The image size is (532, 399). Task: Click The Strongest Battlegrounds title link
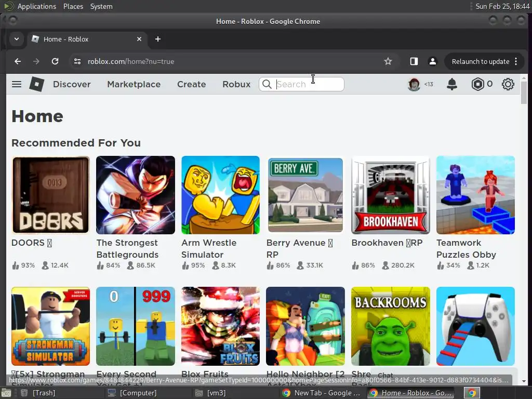[x=127, y=249]
